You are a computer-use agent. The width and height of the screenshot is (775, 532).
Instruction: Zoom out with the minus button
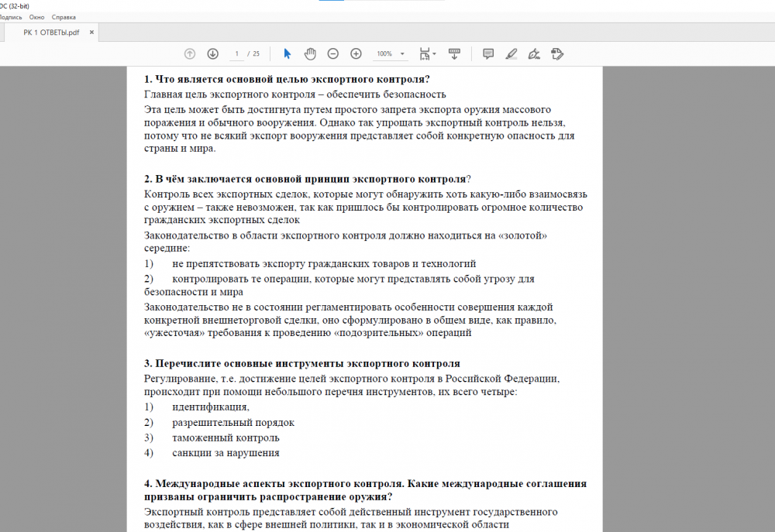[333, 53]
